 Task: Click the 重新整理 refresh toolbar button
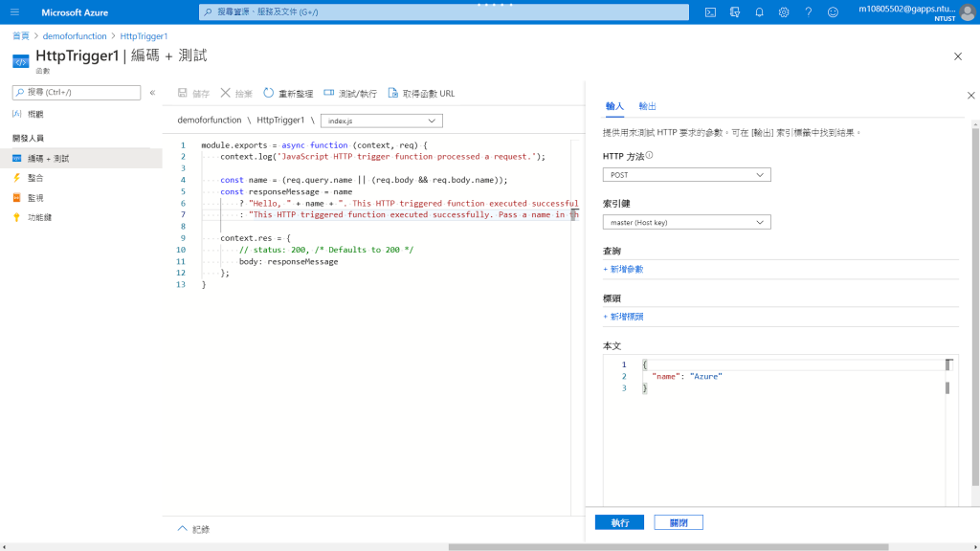[x=288, y=93]
